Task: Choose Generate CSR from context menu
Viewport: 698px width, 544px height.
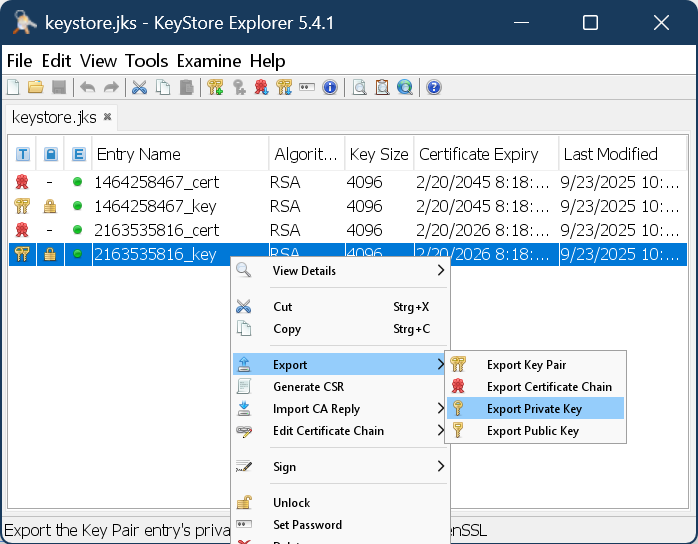Action: click(308, 387)
